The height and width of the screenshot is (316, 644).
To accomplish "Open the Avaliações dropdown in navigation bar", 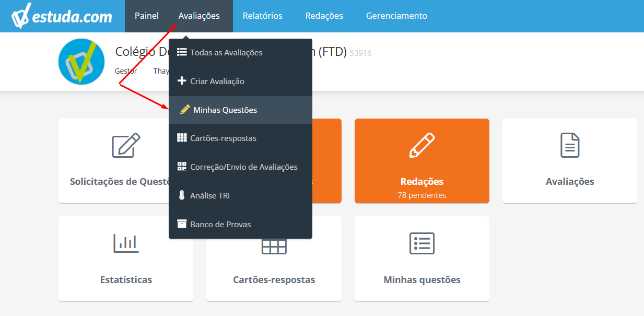I will tap(199, 16).
